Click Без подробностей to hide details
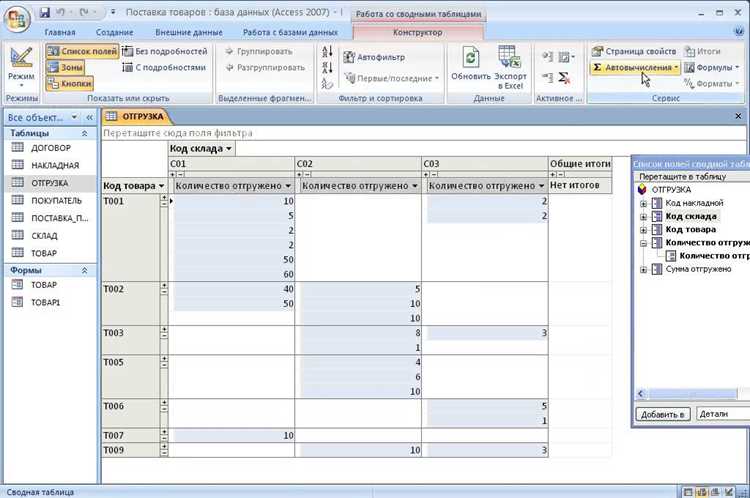 pyautogui.click(x=165, y=51)
